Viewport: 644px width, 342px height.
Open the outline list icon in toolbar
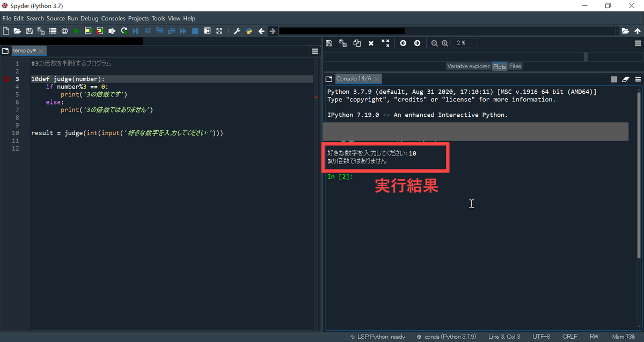coord(53,31)
